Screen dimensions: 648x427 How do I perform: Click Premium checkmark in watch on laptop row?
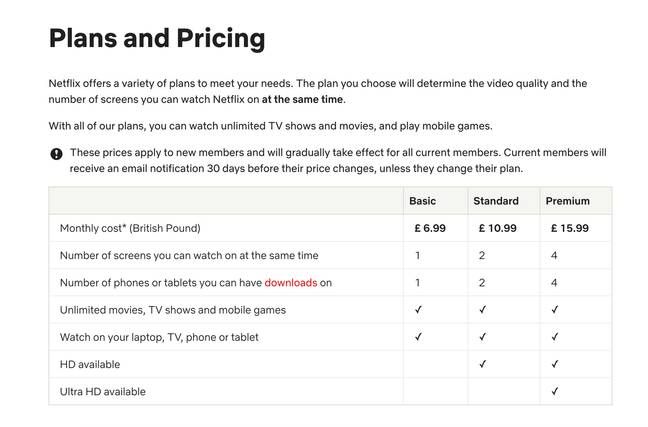pyautogui.click(x=555, y=337)
